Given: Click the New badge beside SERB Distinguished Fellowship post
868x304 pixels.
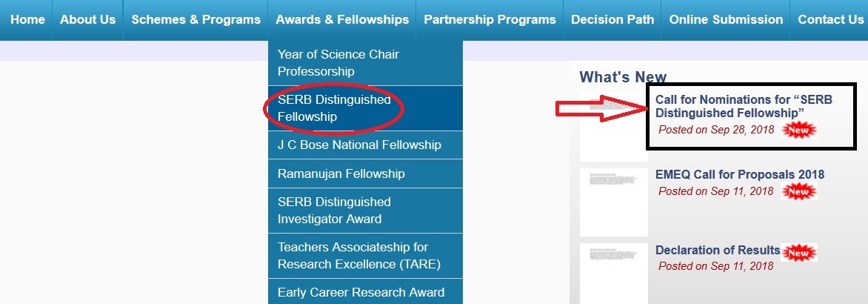Looking at the screenshot, I should pos(798,130).
